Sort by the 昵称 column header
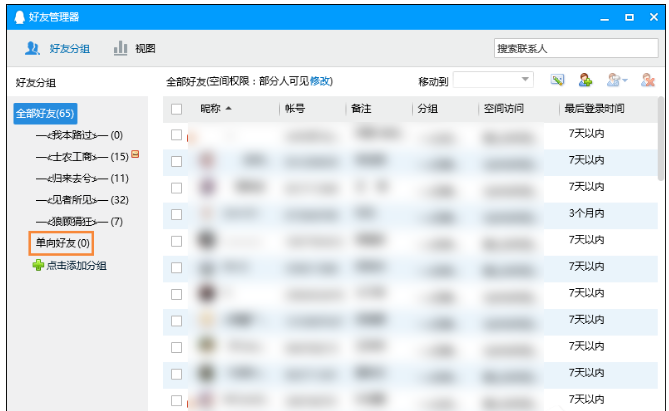The width and height of the screenshot is (669, 411). coord(214,108)
